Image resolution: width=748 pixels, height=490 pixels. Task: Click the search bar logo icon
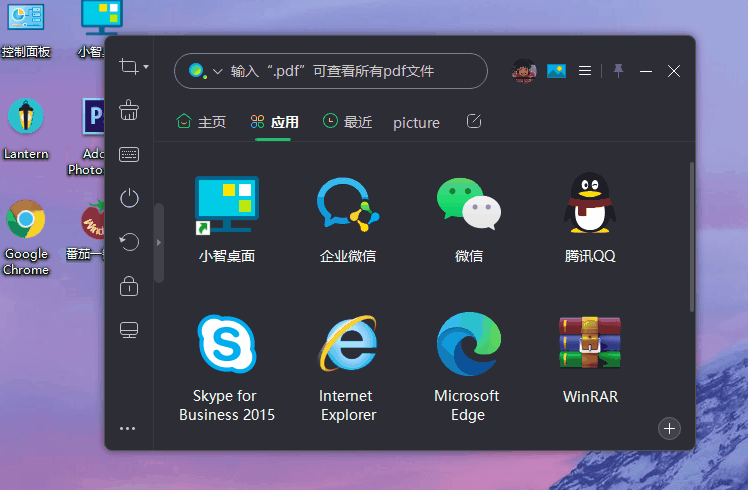pyautogui.click(x=197, y=71)
